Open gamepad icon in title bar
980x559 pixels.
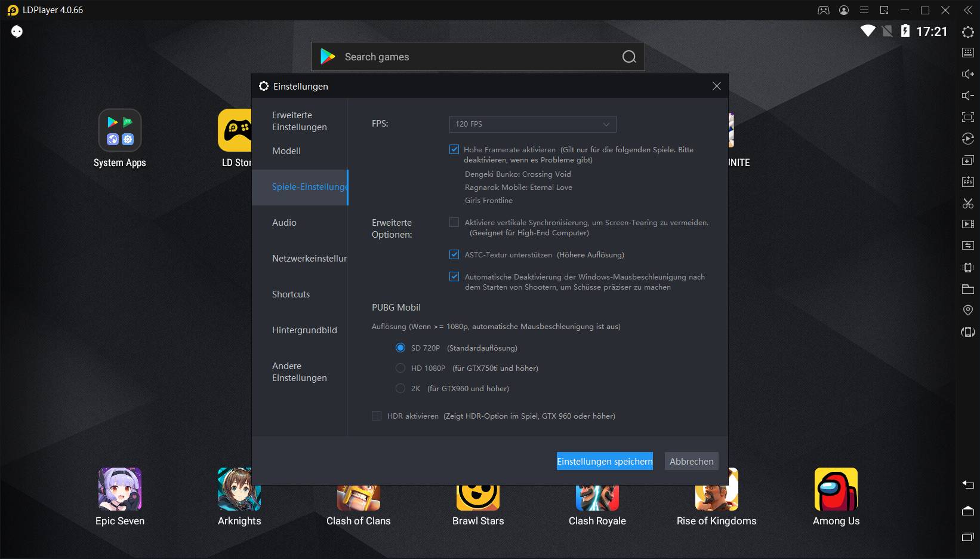click(824, 10)
